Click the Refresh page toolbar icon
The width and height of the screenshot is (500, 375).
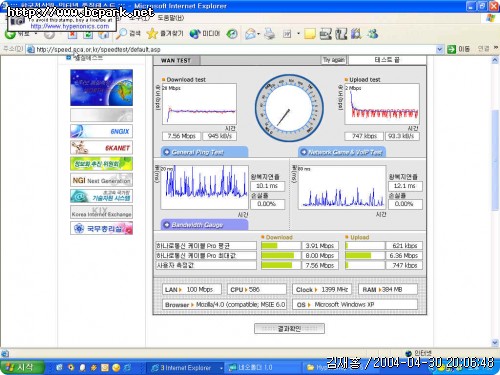coord(88,34)
